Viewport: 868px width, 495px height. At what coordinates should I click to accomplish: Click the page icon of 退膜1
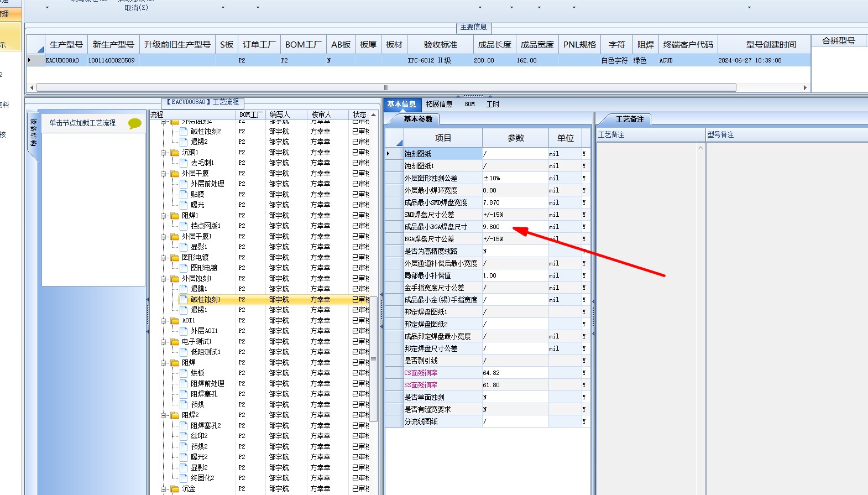(x=184, y=289)
